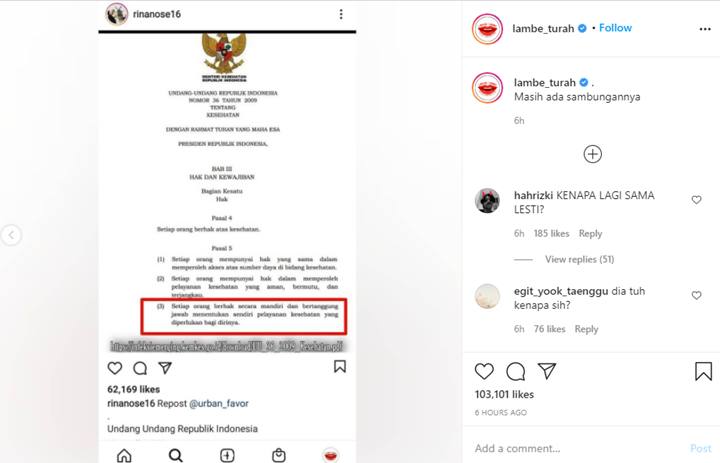720x463 pixels.
Task: Like hahrizki's comment with small heart
Action: [697, 200]
